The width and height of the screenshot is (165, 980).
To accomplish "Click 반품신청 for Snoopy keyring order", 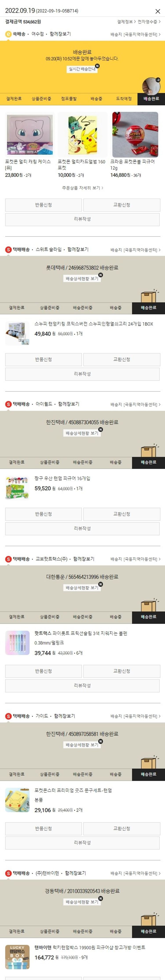I will click(x=43, y=360).
